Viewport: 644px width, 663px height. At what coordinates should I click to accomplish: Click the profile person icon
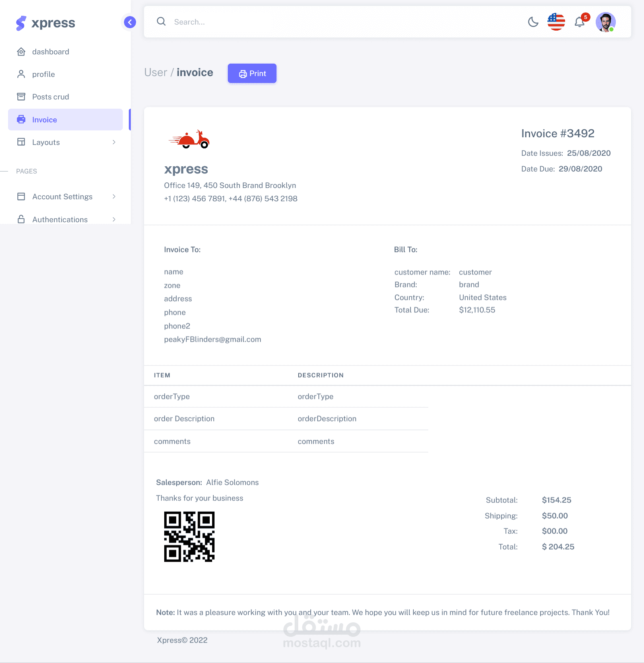[x=21, y=74]
